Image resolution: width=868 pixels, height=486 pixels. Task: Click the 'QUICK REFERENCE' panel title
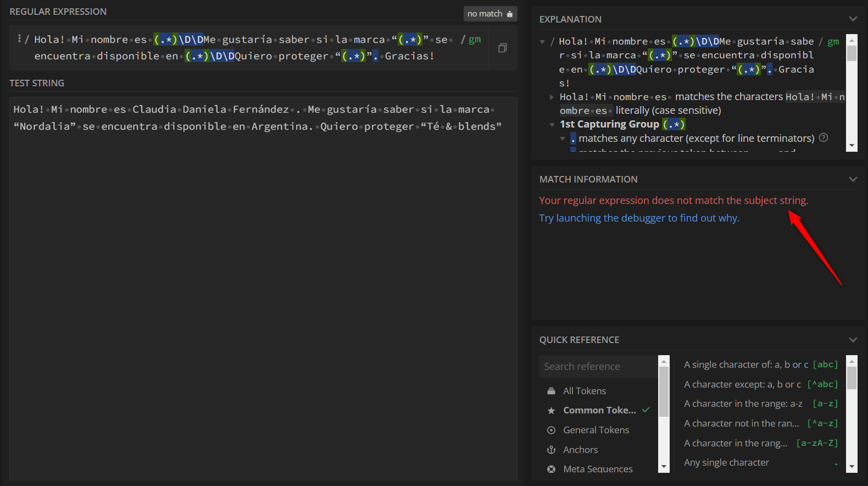tap(579, 340)
